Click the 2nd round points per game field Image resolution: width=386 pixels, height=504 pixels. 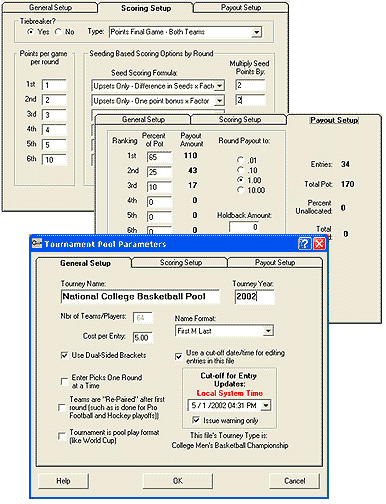[x=54, y=100]
